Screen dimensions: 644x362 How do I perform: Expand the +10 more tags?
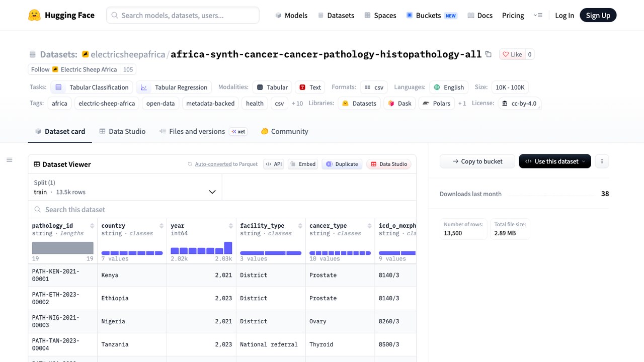[297, 104]
